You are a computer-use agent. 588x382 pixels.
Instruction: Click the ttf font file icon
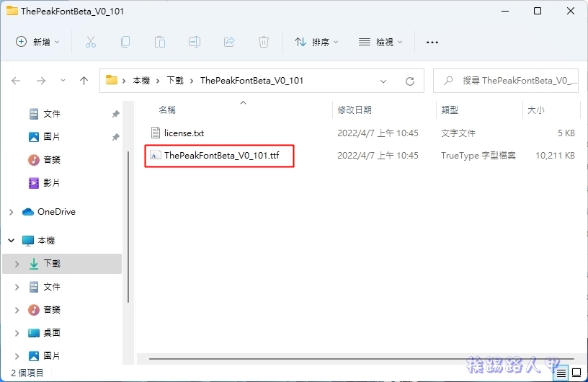point(155,155)
